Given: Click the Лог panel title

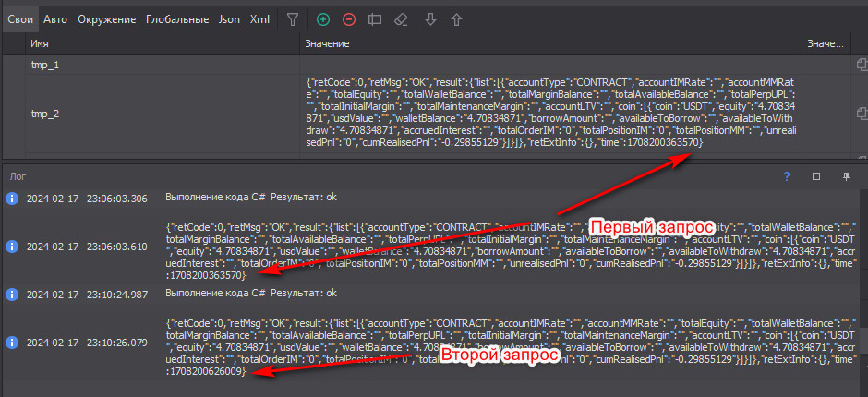Looking at the screenshot, I should (17, 176).
